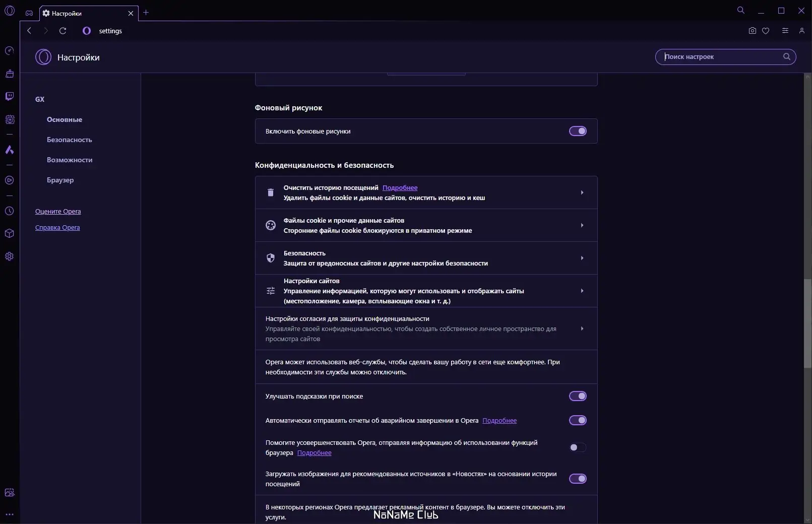
Task: Open the Справка Opera link
Action: (57, 228)
